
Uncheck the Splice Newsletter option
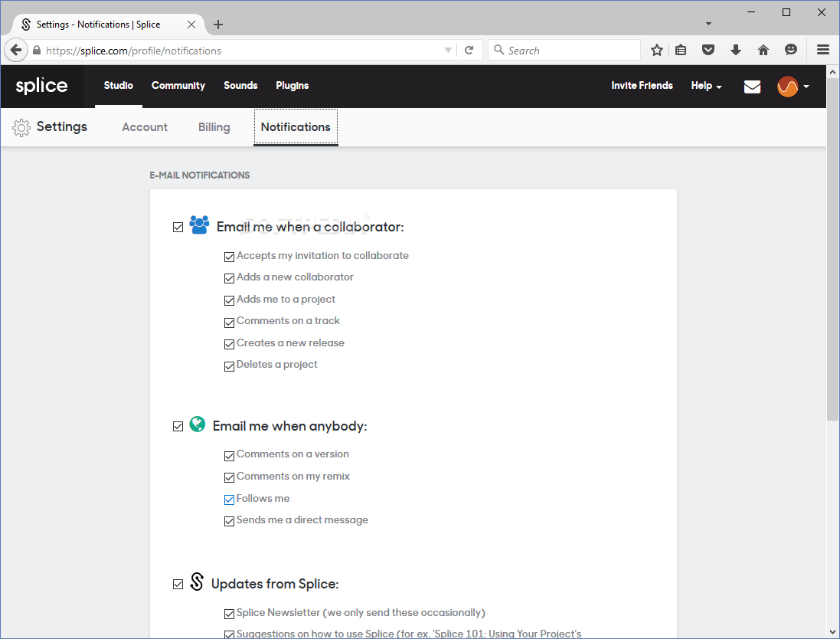(x=229, y=614)
